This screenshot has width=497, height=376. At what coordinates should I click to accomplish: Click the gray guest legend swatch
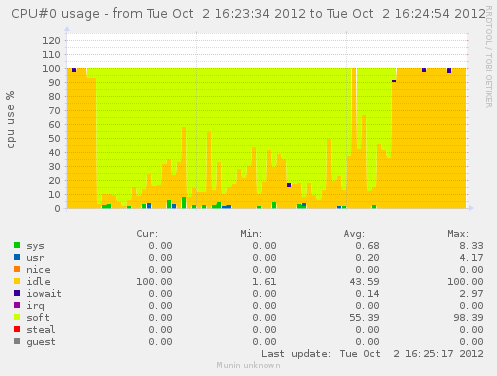pos(17,341)
